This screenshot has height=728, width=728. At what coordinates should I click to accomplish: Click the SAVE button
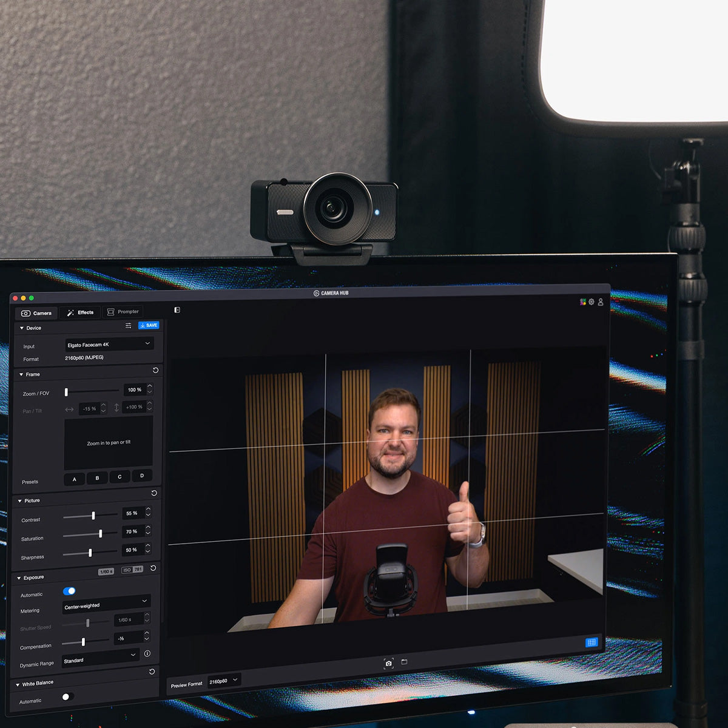(149, 325)
